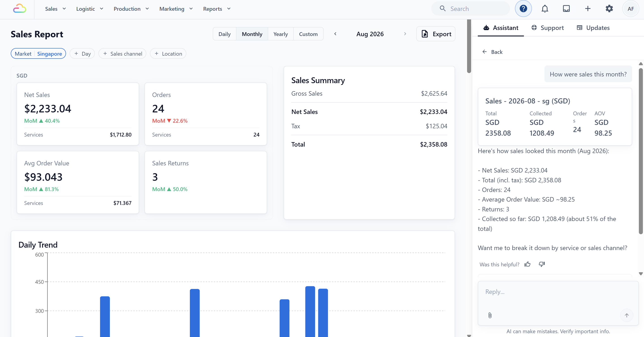
Task: Click the Orders card
Action: pyautogui.click(x=206, y=114)
